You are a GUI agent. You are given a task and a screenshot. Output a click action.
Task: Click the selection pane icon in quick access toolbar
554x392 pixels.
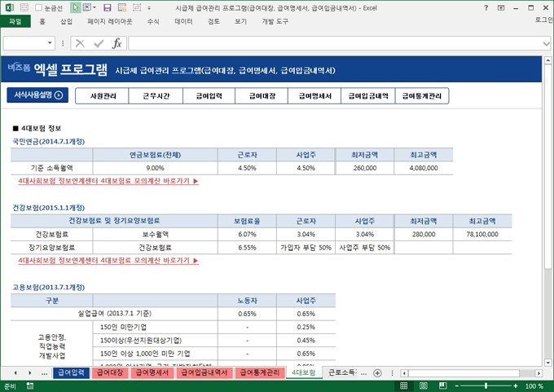(87, 7)
